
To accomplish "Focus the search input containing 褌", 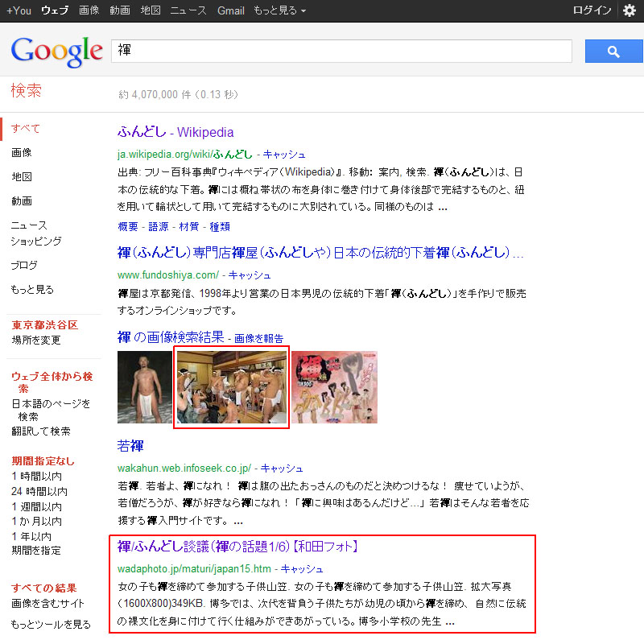I will click(341, 51).
